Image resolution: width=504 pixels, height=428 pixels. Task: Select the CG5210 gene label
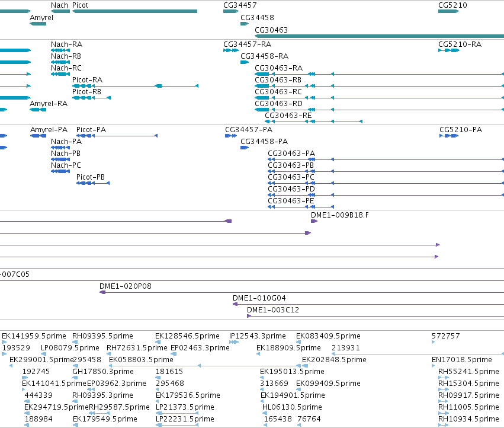[452, 5]
